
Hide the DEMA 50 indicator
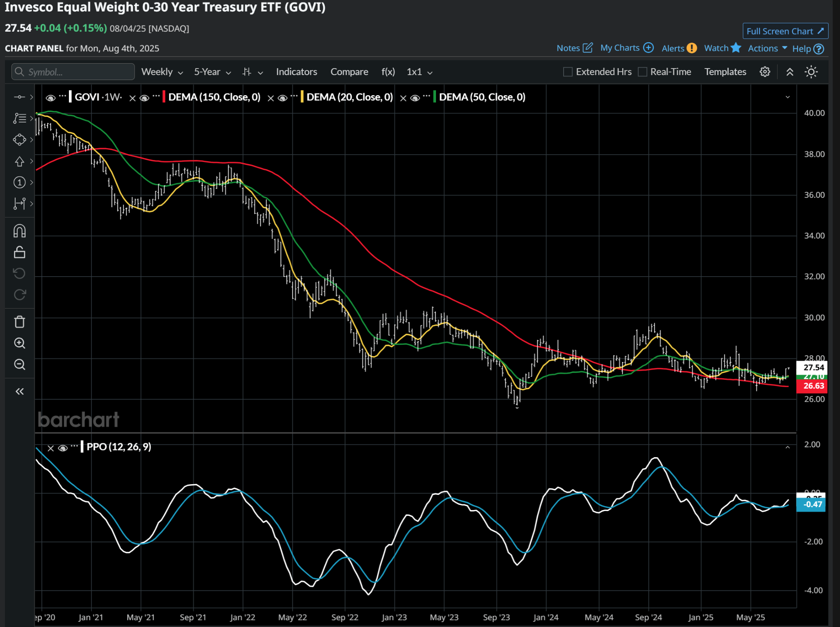415,98
